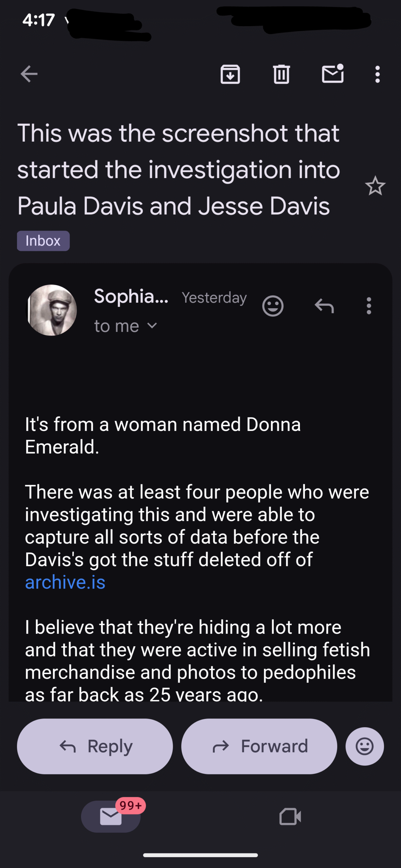The width and height of the screenshot is (401, 868).
Task: Tap the reply arrow in message header
Action: coord(324,306)
